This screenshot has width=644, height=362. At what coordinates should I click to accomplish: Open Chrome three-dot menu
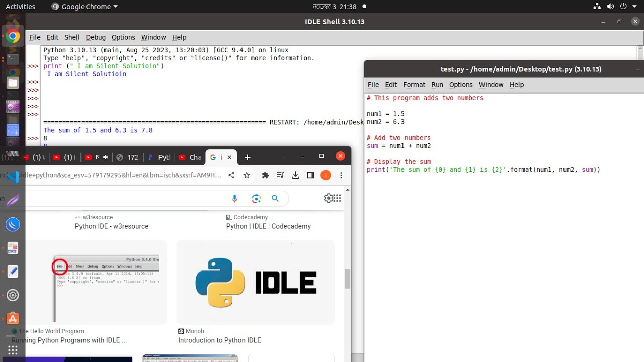pyautogui.click(x=341, y=175)
